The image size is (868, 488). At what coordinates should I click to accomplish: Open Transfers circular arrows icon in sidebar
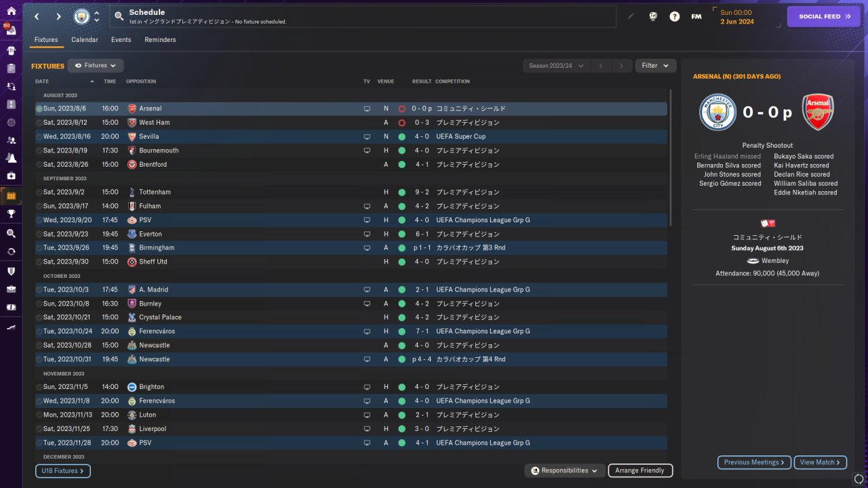(x=11, y=251)
